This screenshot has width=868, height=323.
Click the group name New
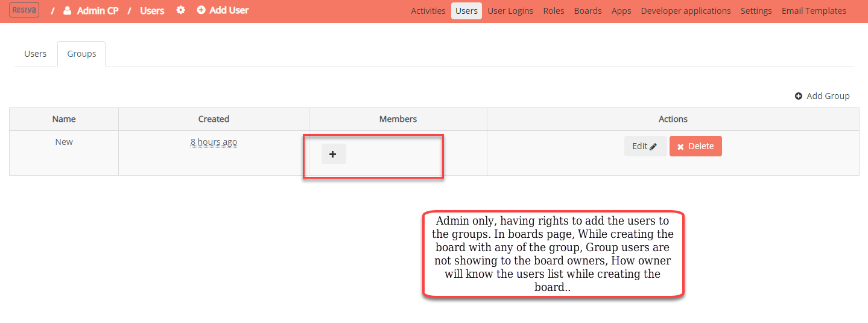pyautogui.click(x=64, y=142)
